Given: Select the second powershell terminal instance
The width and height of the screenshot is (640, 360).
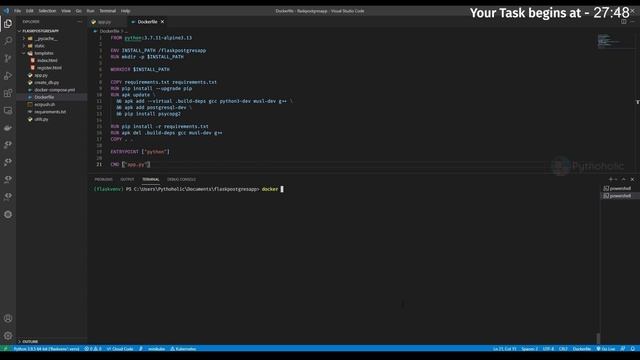Looking at the screenshot, I should tap(617, 196).
